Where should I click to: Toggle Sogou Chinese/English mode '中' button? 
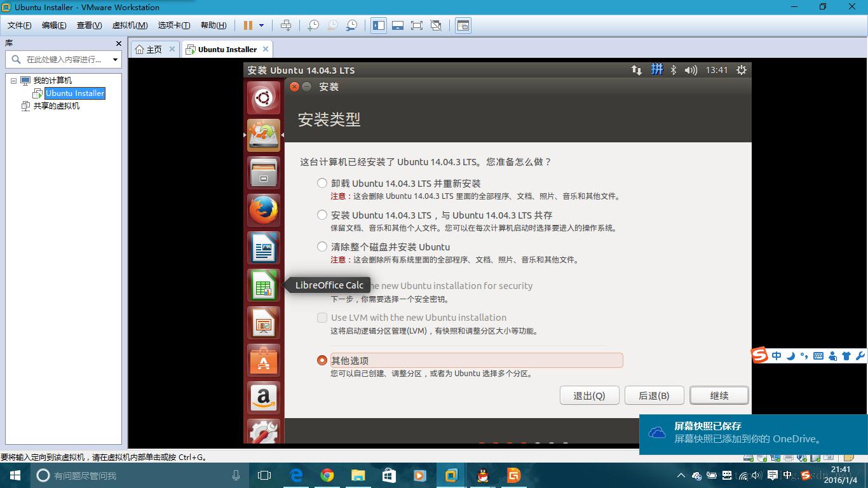(x=776, y=356)
